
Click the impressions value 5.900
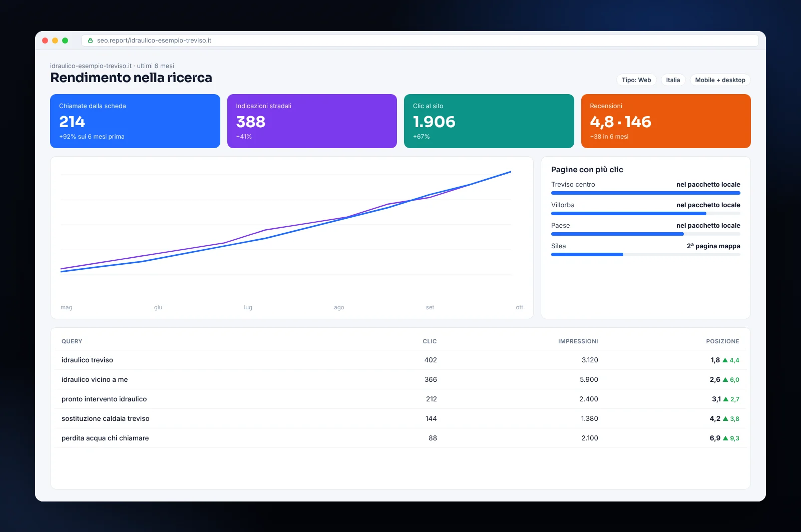coord(589,379)
